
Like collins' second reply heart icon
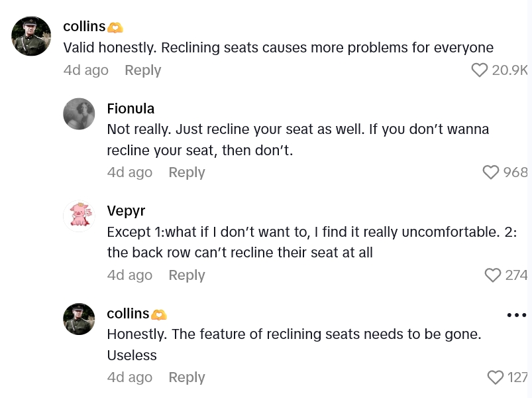pos(495,377)
